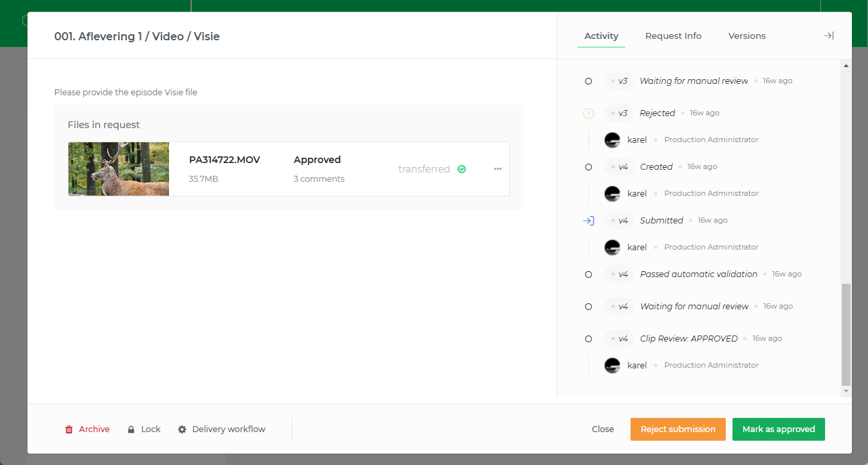This screenshot has width=868, height=465.
Task: Click the Lock padlock icon
Action: [131, 429]
